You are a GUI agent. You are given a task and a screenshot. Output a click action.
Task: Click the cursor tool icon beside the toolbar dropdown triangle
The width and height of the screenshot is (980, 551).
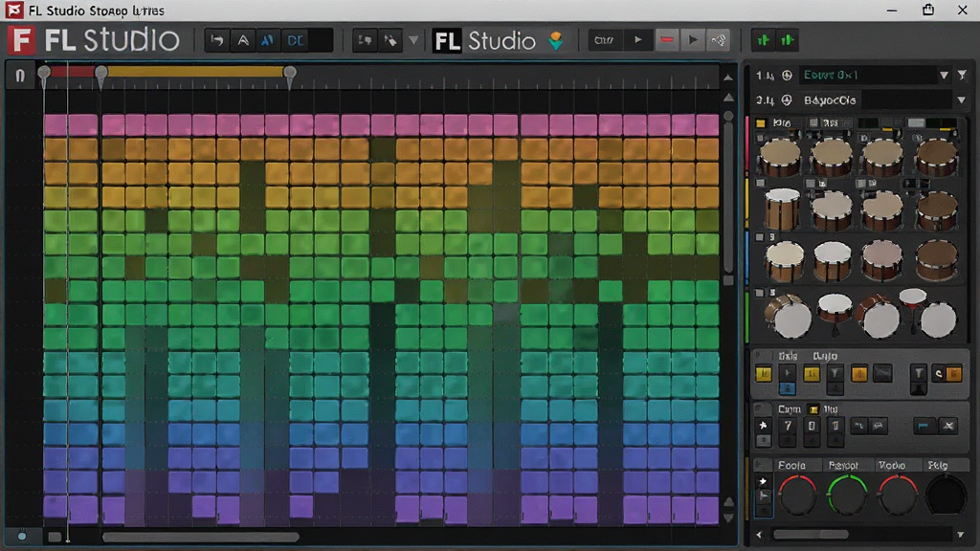click(390, 40)
